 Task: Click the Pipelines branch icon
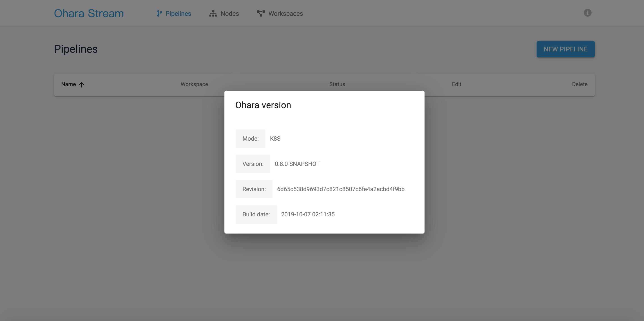pyautogui.click(x=159, y=14)
